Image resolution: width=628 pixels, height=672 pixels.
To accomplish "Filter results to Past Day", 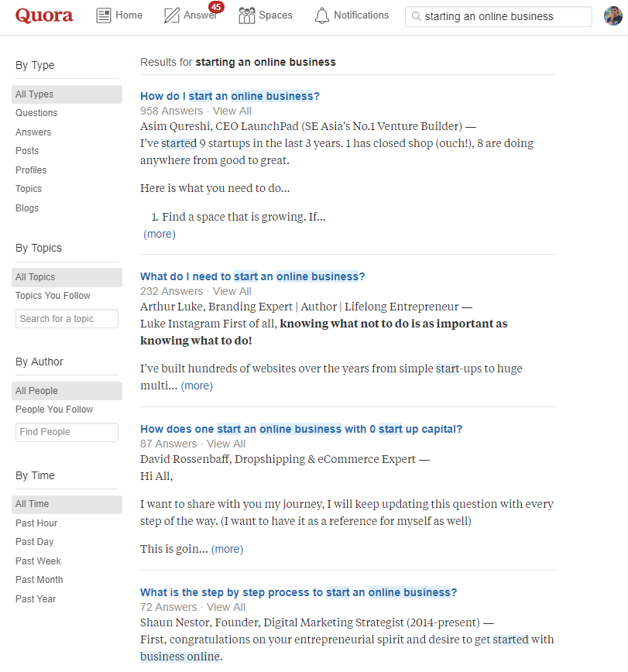I will coord(34,542).
